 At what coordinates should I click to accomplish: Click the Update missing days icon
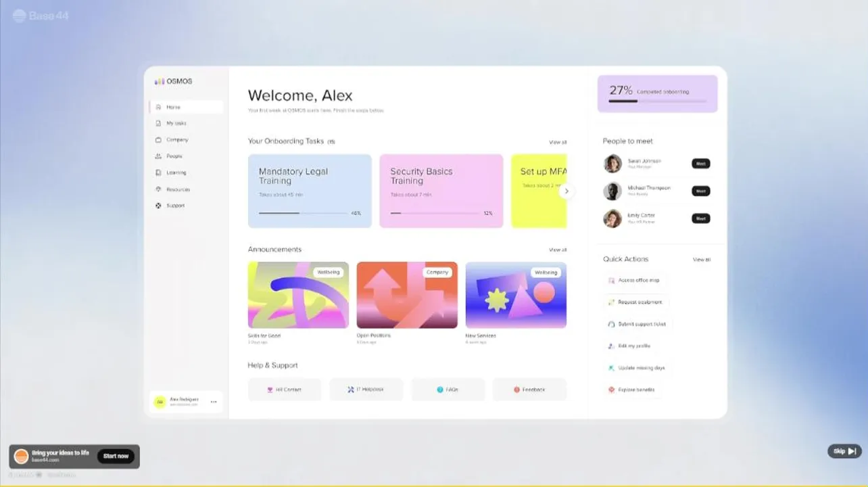(611, 368)
